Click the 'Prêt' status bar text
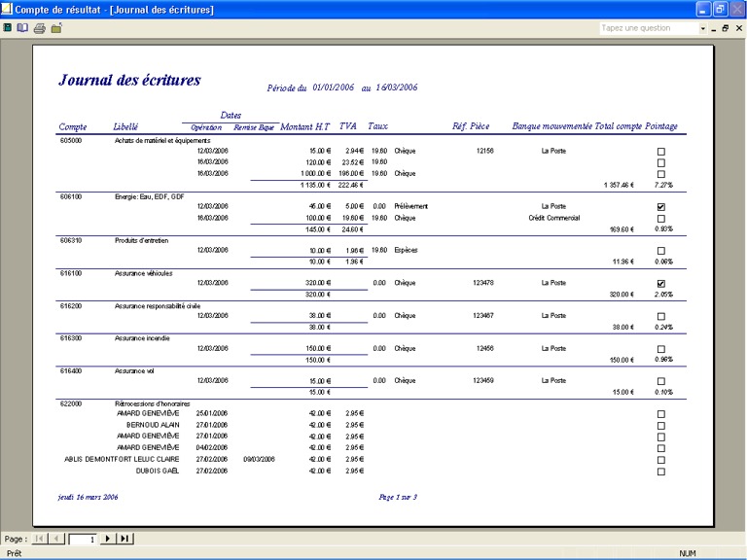The image size is (747, 560). [x=15, y=553]
